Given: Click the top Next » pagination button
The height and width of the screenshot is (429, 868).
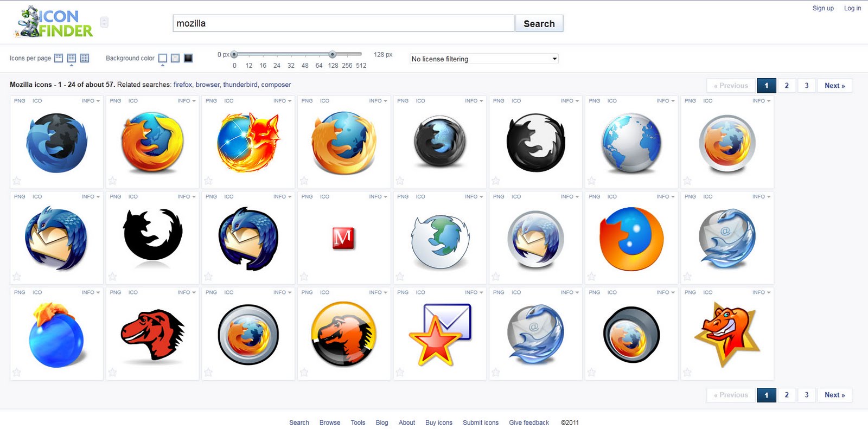Looking at the screenshot, I should pyautogui.click(x=835, y=86).
